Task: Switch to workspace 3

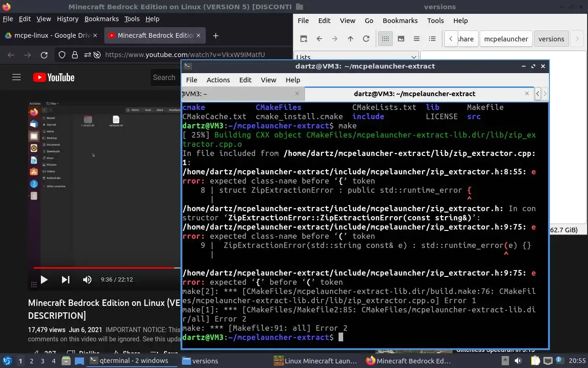Action: [x=42, y=361]
